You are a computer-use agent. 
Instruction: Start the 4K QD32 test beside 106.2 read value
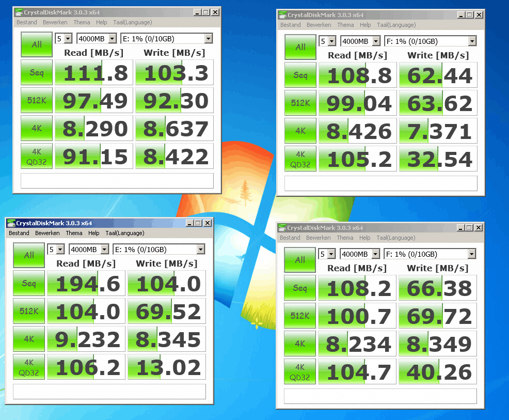(29, 367)
